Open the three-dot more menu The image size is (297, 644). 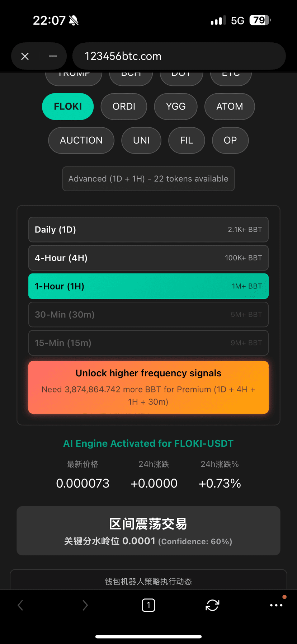276,605
